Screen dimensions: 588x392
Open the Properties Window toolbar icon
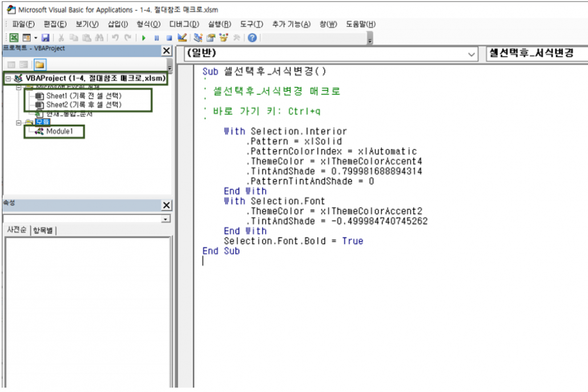[211, 38]
